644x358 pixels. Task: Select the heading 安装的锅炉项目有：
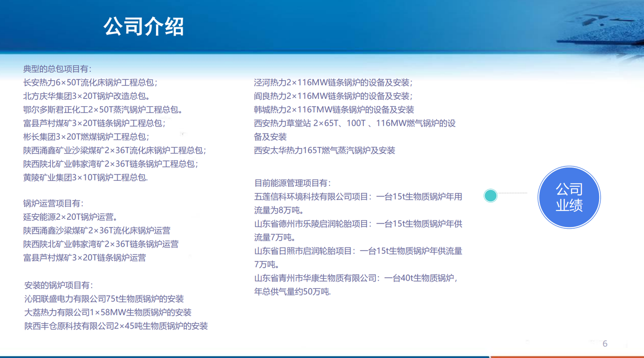[x=59, y=286]
